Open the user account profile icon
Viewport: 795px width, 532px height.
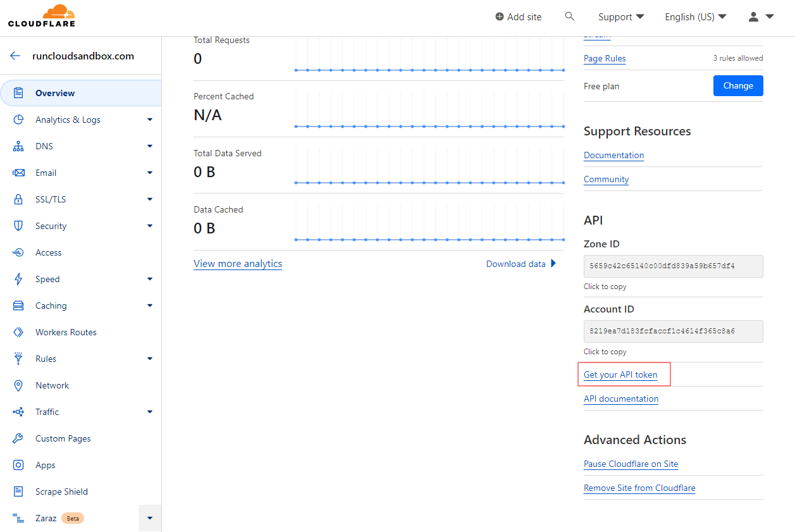(x=753, y=17)
